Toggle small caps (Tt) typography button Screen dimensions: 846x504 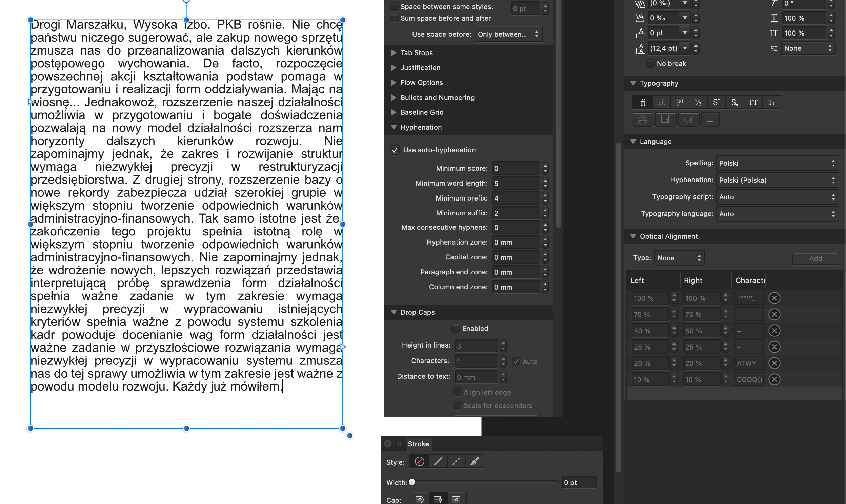(x=771, y=102)
